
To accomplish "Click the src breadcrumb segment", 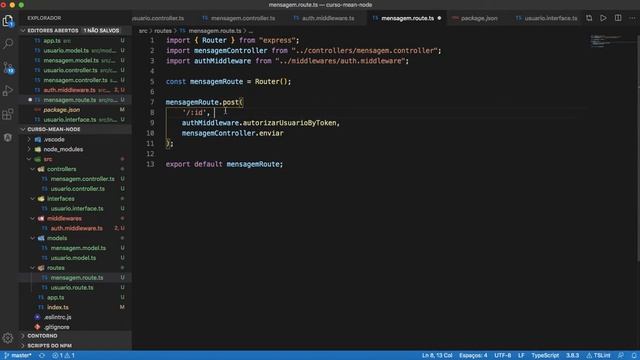I will click(x=143, y=31).
